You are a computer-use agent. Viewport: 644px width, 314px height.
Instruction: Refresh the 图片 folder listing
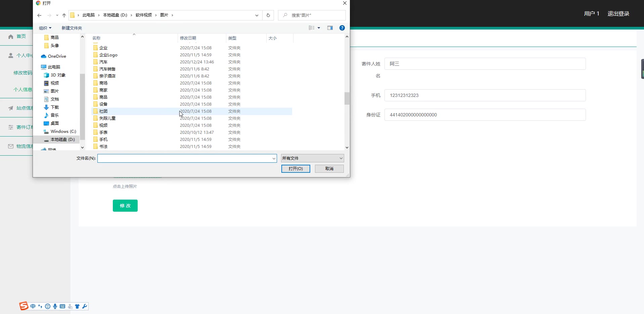point(268,15)
